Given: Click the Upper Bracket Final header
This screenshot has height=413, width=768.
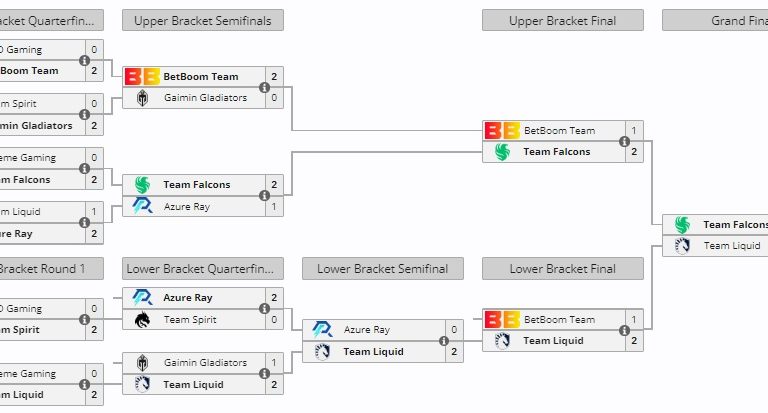Looking at the screenshot, I should click(563, 20).
